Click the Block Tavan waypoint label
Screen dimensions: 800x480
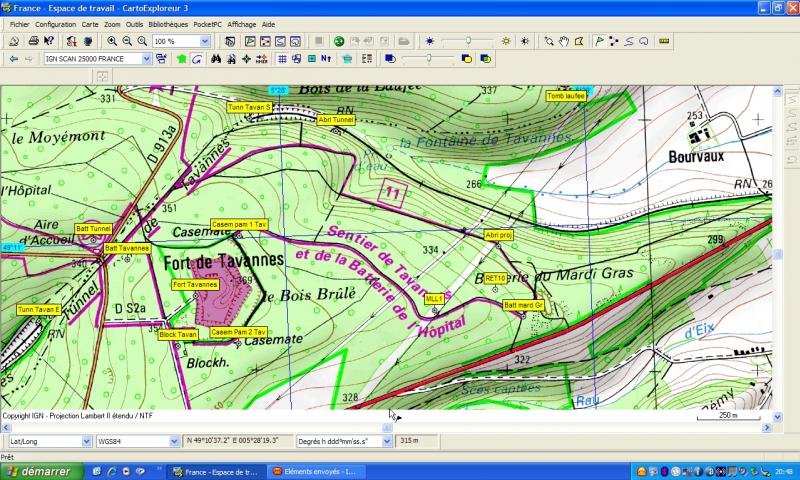[x=178, y=335]
